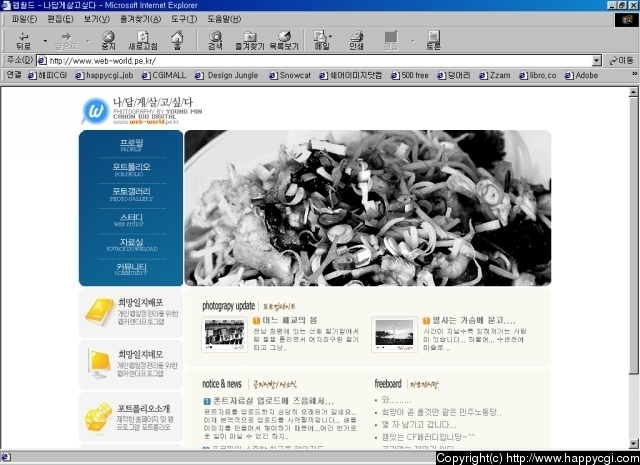
Task: Click the yellow dice icon beside 포트폴리오소개
Action: point(98,417)
